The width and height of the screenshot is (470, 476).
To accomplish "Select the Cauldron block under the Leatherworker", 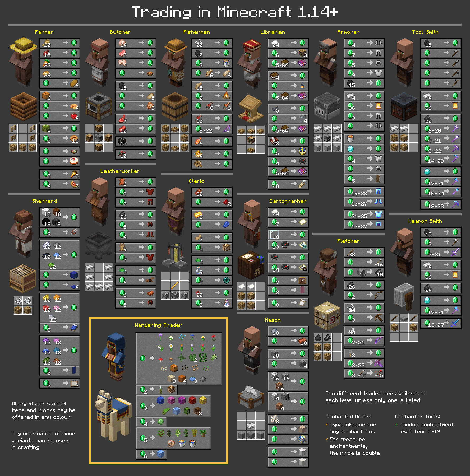I will pyautogui.click(x=99, y=246).
